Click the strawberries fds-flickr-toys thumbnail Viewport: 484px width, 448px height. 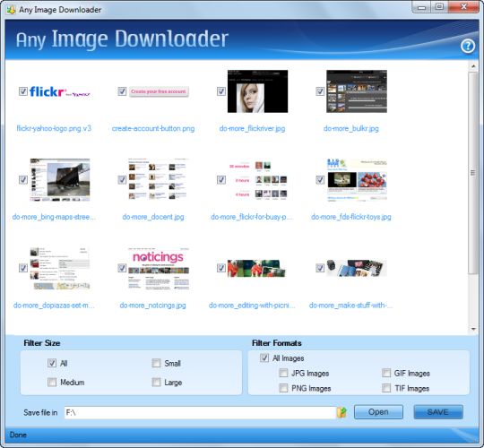click(357, 180)
